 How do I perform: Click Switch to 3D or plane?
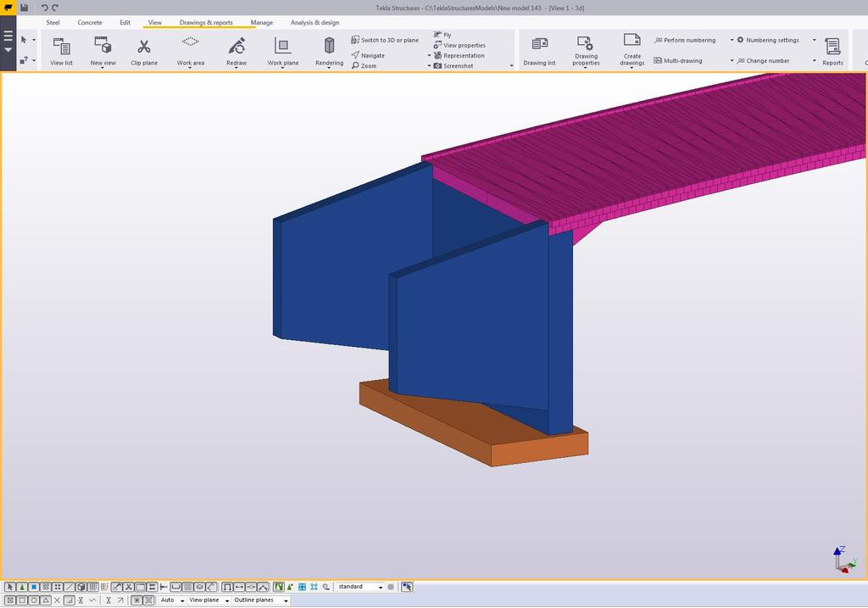coord(385,40)
